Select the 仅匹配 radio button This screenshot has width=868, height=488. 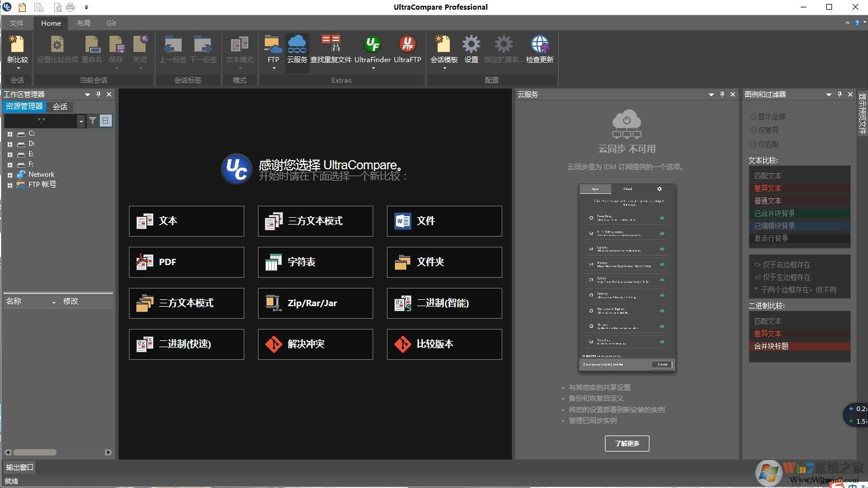753,144
